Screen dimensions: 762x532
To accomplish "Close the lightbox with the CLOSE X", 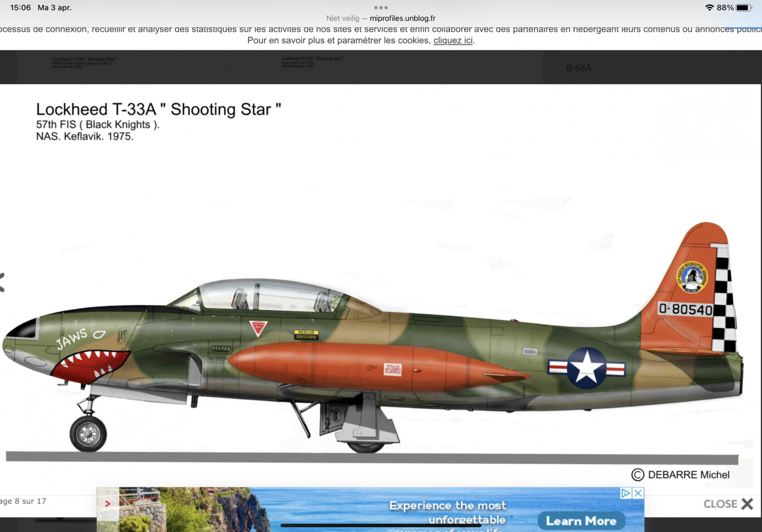I will pyautogui.click(x=728, y=504).
